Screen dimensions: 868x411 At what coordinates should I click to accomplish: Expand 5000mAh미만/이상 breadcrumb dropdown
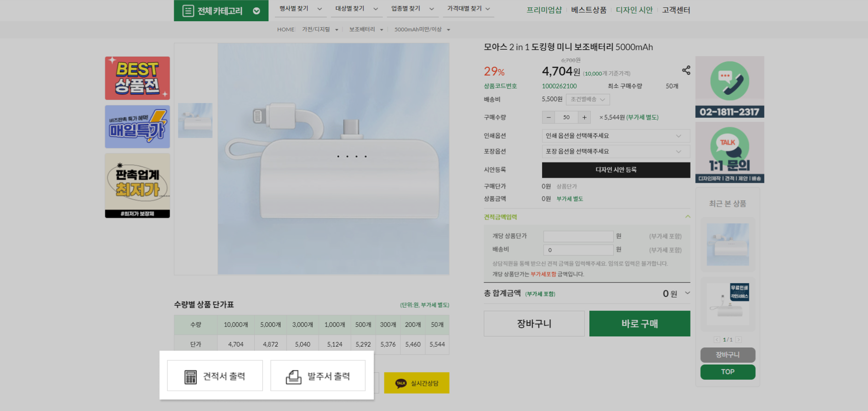[448, 30]
